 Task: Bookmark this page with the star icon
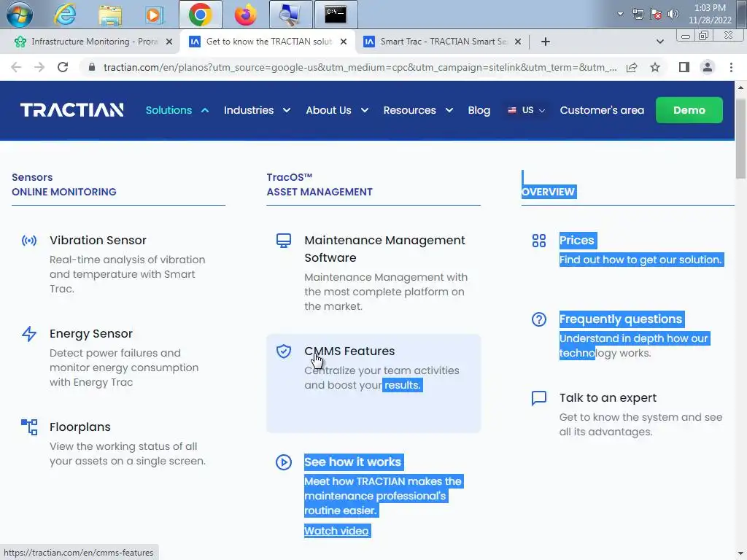click(x=655, y=67)
